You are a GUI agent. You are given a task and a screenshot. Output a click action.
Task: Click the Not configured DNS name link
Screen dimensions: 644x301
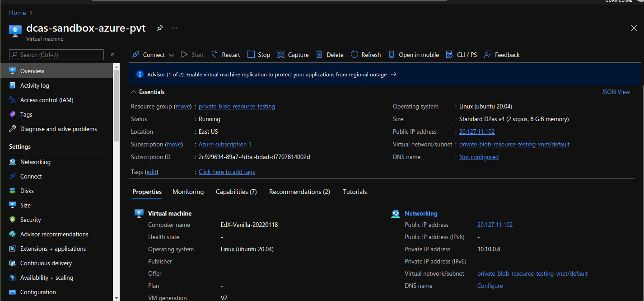(479, 157)
